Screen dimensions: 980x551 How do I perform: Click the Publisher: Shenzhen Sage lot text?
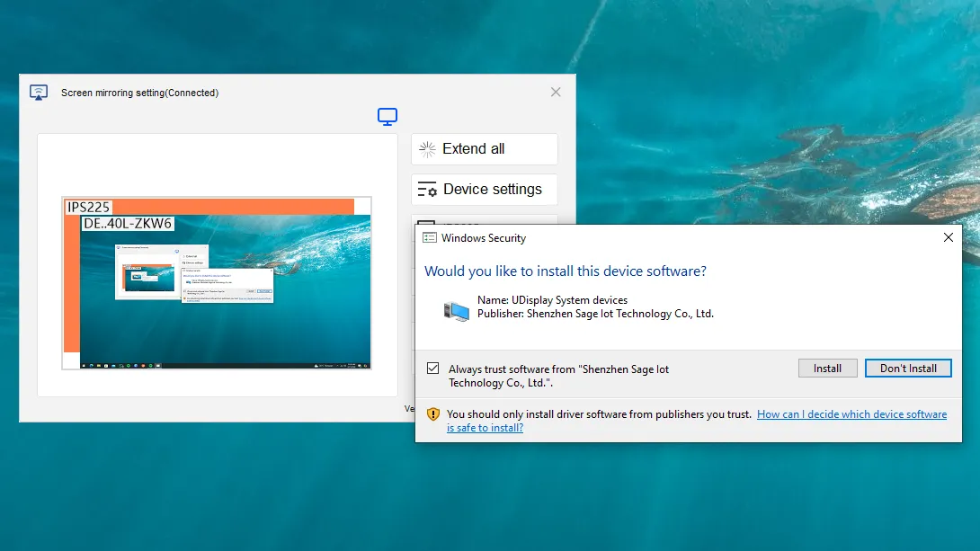(x=595, y=314)
